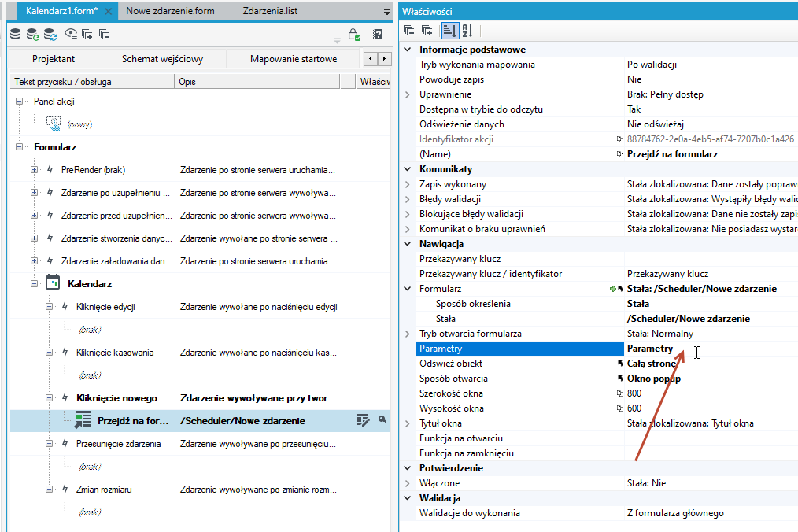This screenshot has height=532, width=798.
Task: Toggle alphabetical A-Z sorting of properties
Action: point(467,31)
